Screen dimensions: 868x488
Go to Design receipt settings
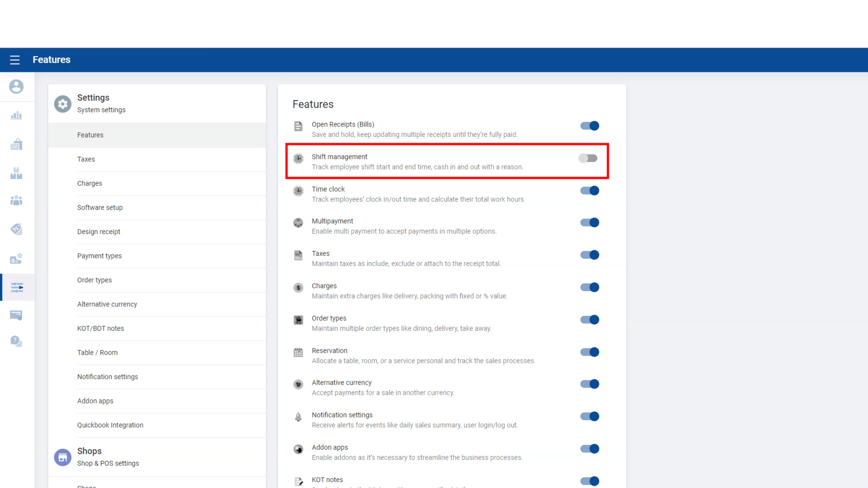pyautogui.click(x=99, y=232)
